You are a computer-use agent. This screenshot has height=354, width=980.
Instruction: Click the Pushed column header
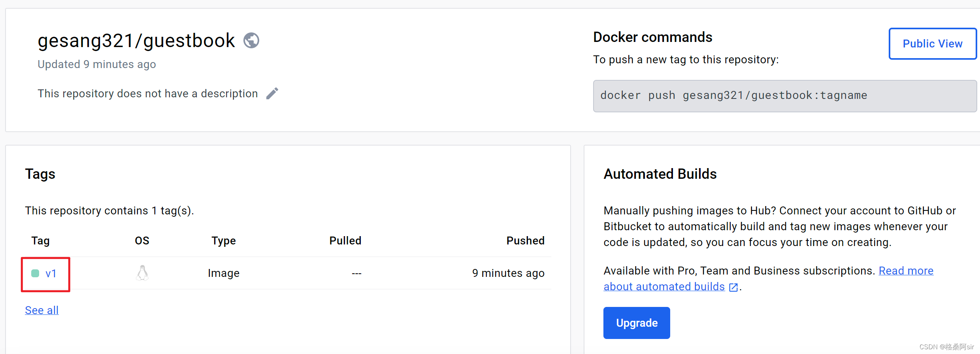[x=525, y=240]
